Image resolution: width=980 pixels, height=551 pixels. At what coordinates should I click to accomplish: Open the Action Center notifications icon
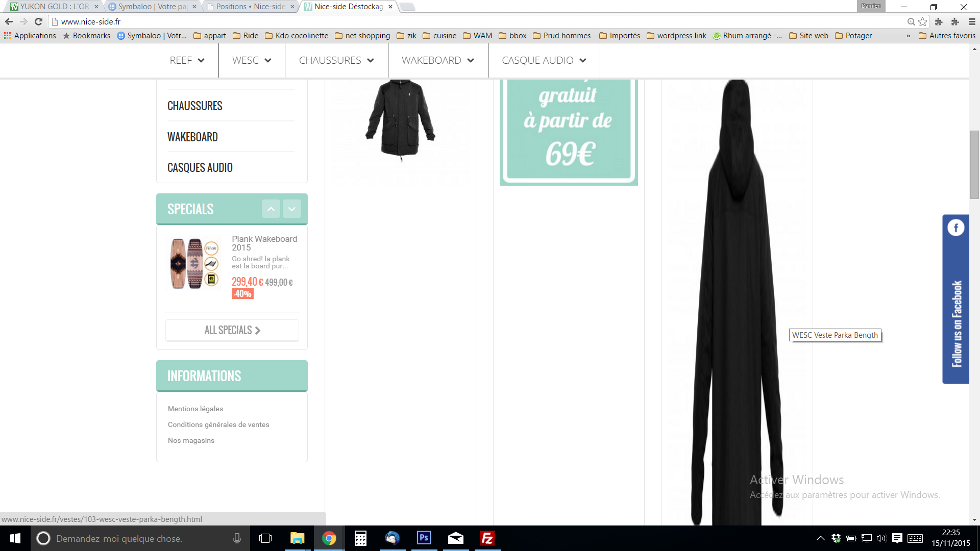coord(897,538)
